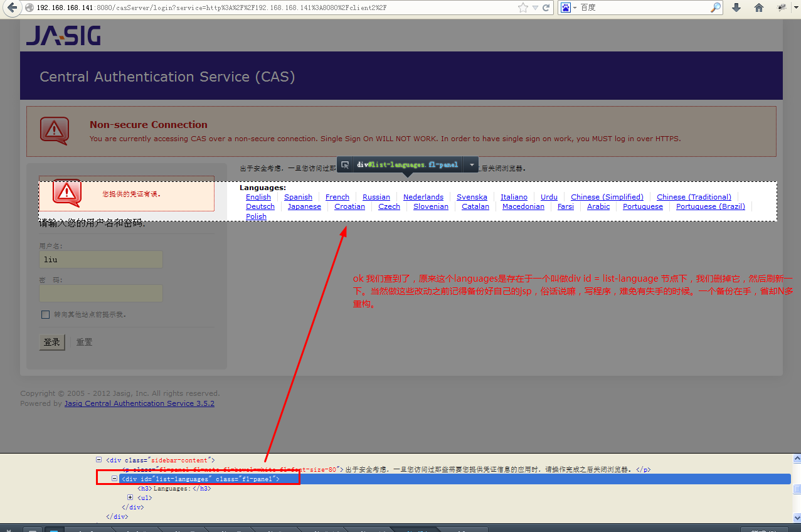Collapse the div id list-languages node
The image size is (801, 532).
115,479
